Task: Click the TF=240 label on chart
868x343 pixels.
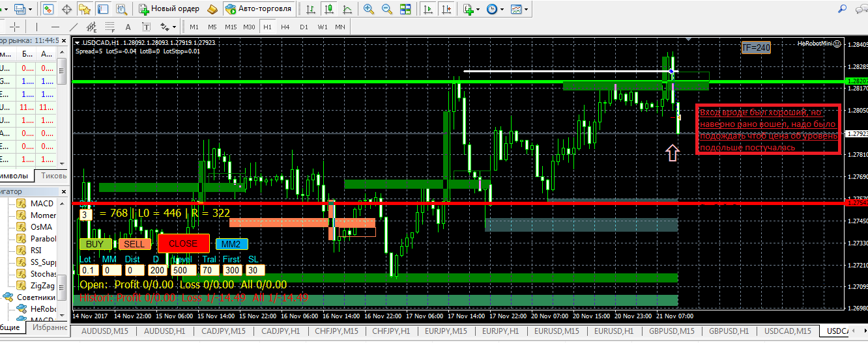Action: 756,48
